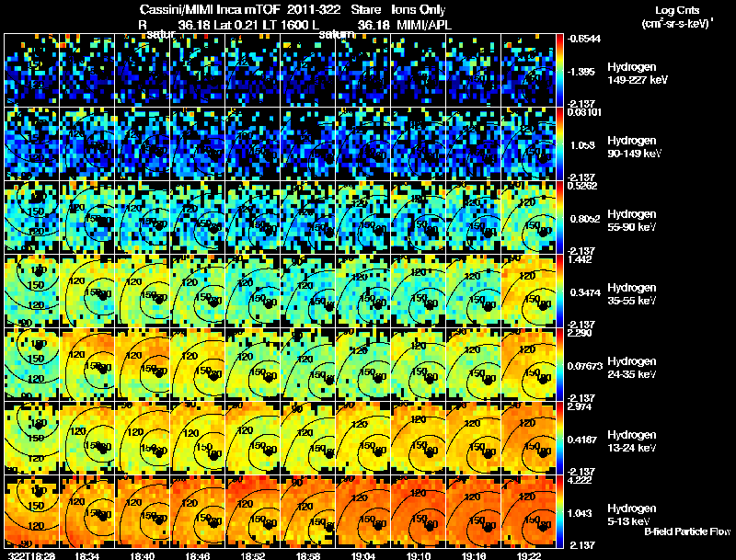Click the color bar beside Hydrogen 90-149 keV
736x560 pixels.
click(559, 144)
